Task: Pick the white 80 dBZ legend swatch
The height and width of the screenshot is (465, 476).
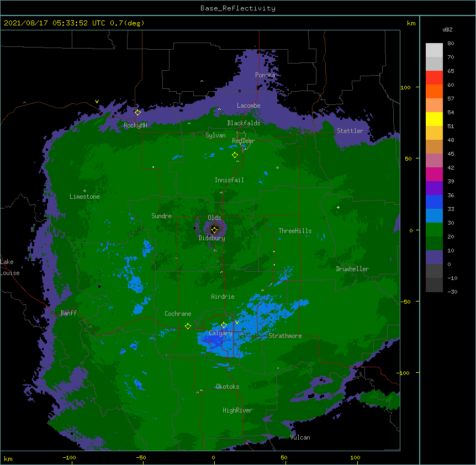Action: click(x=434, y=50)
